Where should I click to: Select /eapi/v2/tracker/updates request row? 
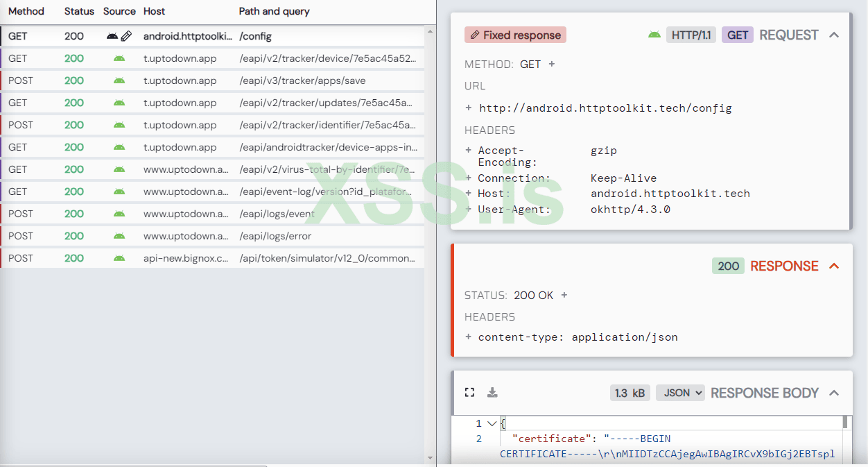[212, 103]
